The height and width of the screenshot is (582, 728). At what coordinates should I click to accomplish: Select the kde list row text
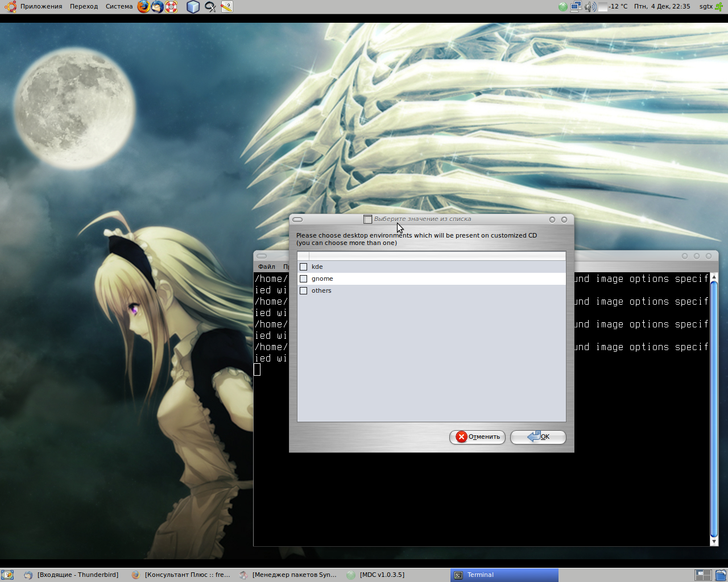click(317, 267)
